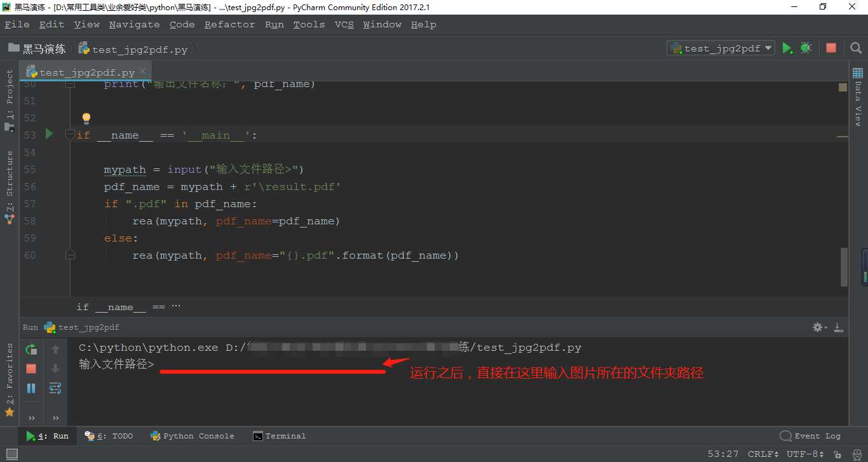Viewport: 868px width, 462px height.
Task: Toggle the read-only lock in the status bar
Action: 838,454
